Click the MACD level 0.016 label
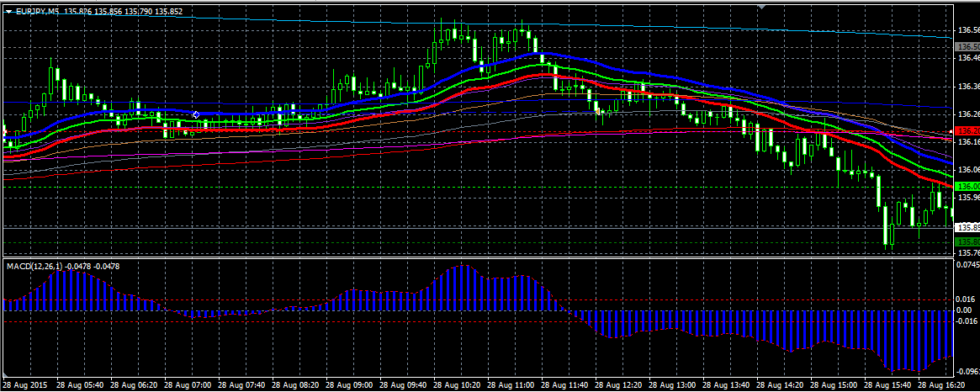The height and width of the screenshot is (392, 980). point(966,299)
